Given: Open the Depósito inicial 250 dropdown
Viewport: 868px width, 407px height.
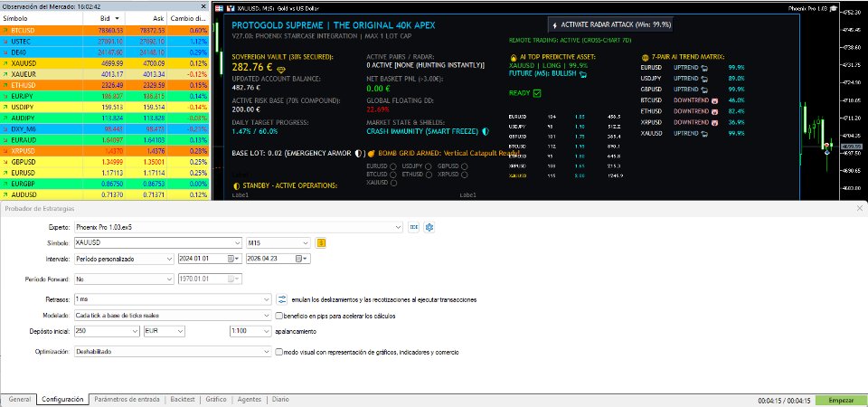Looking at the screenshot, I should [x=107, y=331].
